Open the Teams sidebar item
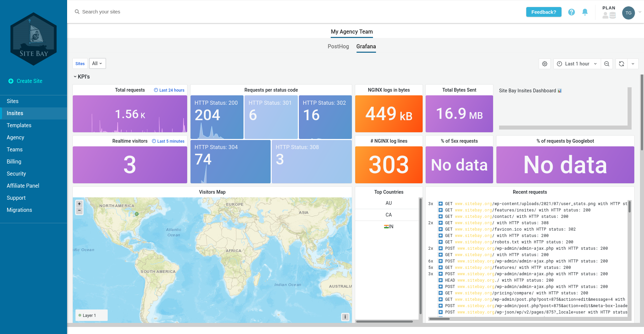This screenshot has width=644, height=334. 34,150
